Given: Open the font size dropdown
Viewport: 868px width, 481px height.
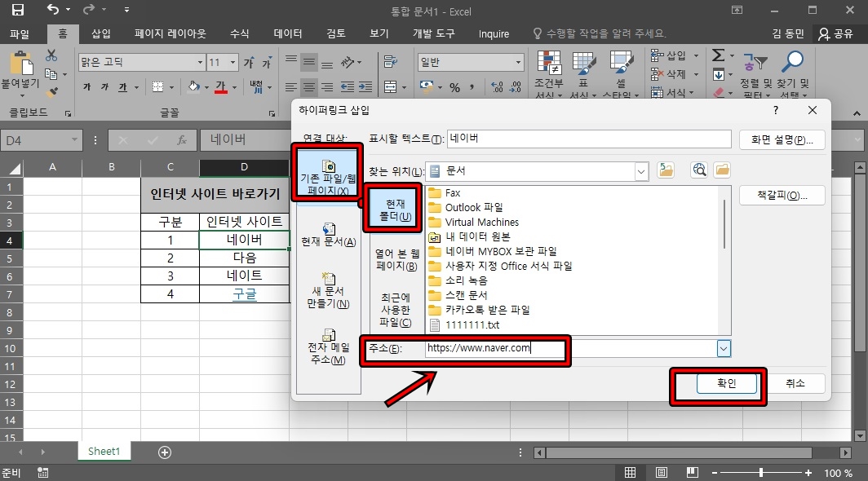Looking at the screenshot, I should (232, 62).
